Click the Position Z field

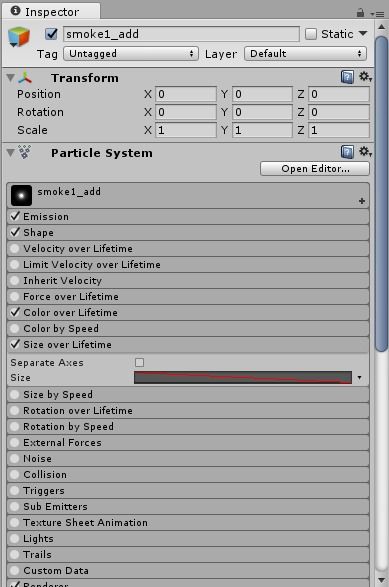coord(339,94)
